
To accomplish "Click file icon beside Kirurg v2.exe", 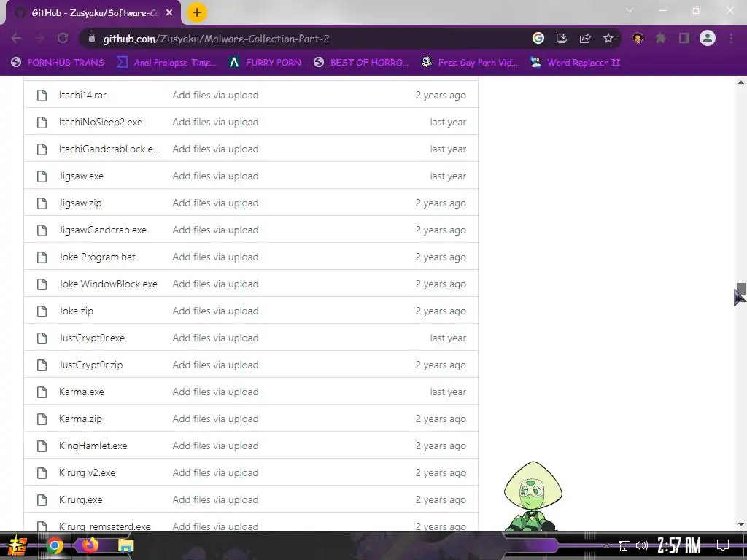I will [x=42, y=472].
